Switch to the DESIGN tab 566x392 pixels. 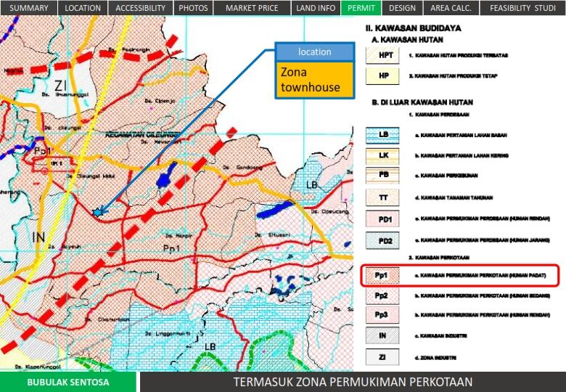click(402, 7)
